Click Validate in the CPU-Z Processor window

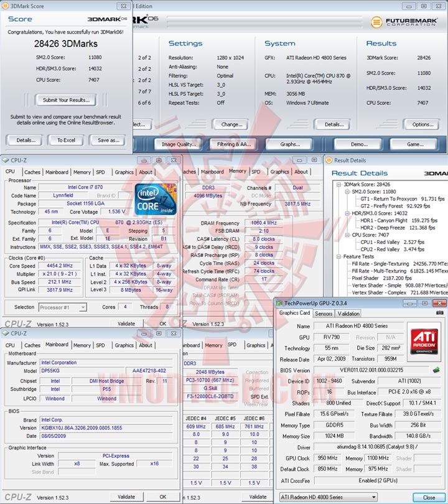point(126,324)
